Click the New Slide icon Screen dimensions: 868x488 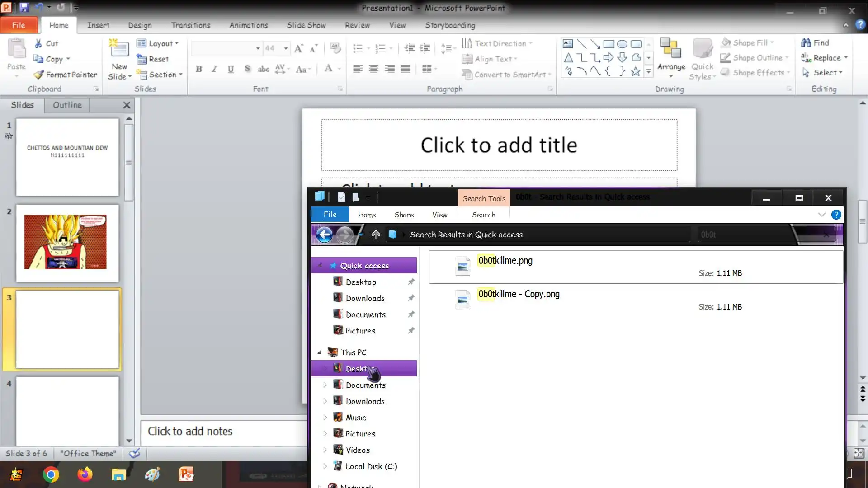coord(119,49)
